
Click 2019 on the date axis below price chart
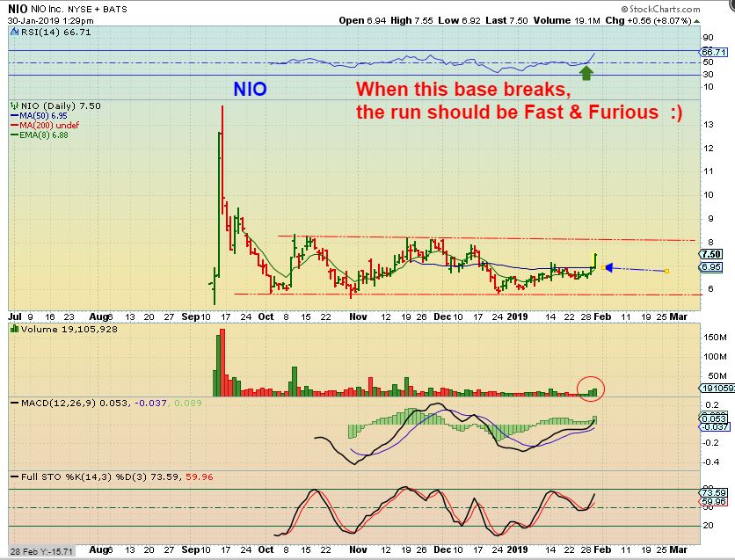point(517,316)
